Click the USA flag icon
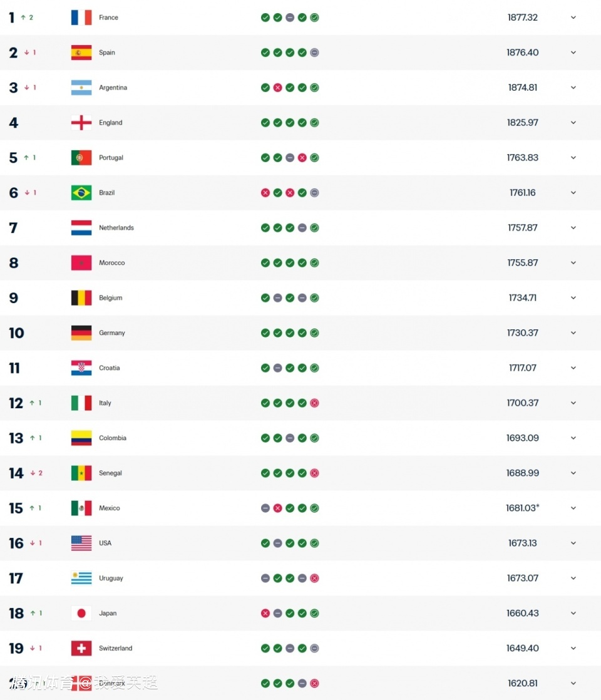 (81, 543)
